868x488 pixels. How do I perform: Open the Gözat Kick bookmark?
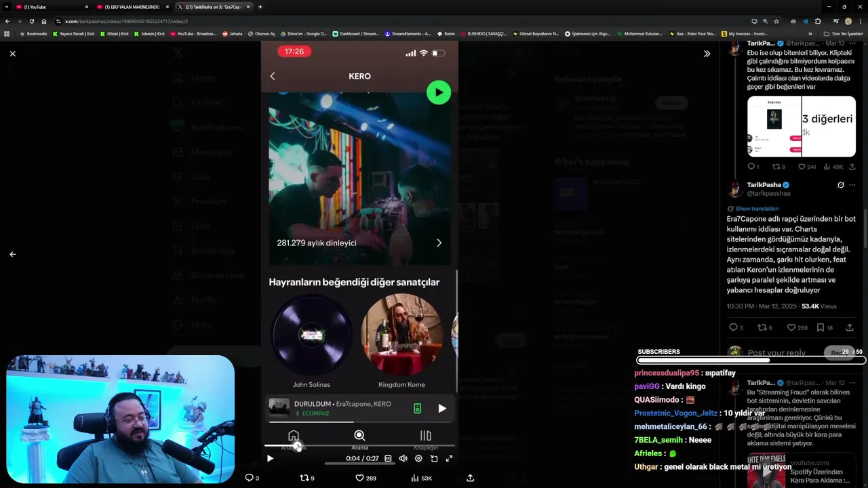(114, 33)
